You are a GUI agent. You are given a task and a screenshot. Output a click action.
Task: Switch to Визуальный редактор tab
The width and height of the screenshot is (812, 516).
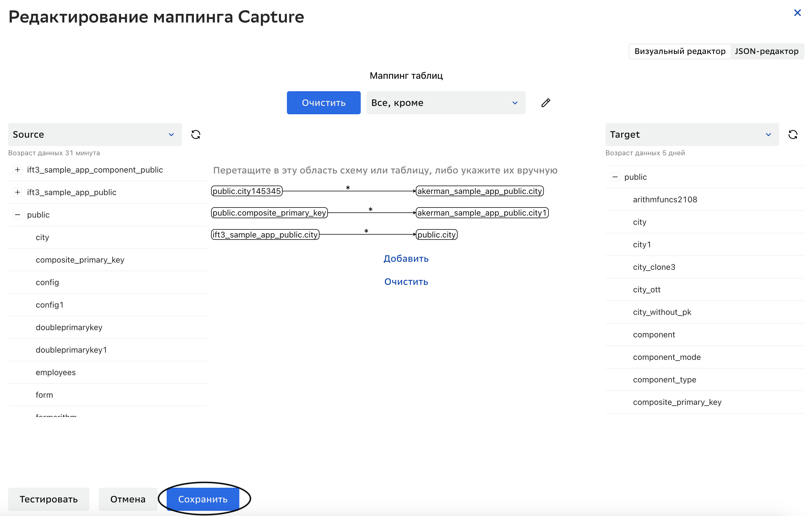pyautogui.click(x=679, y=51)
